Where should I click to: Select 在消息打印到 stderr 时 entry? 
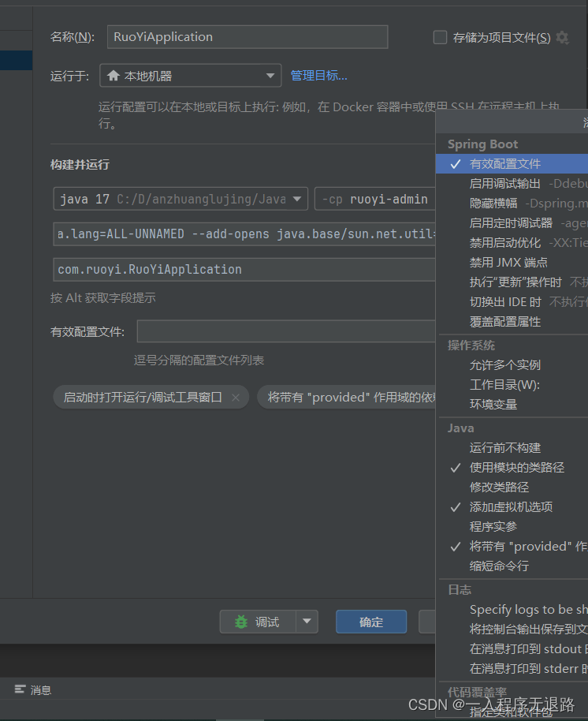click(512, 669)
